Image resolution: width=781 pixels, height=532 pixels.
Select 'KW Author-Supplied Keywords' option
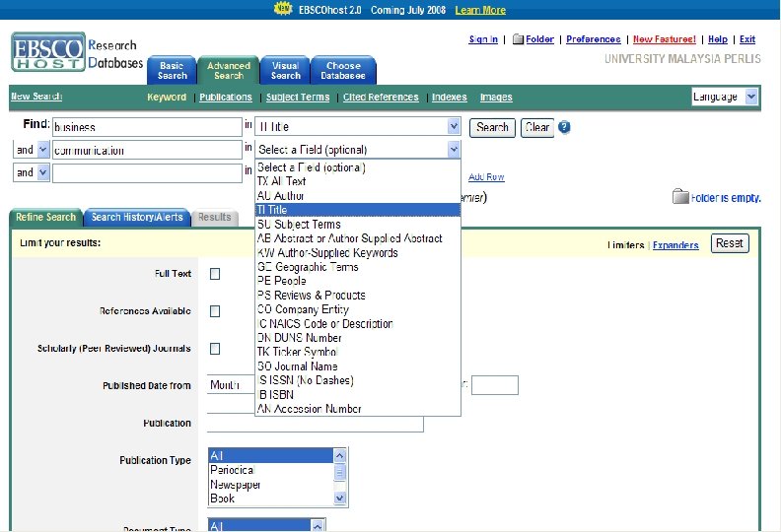[357, 252]
